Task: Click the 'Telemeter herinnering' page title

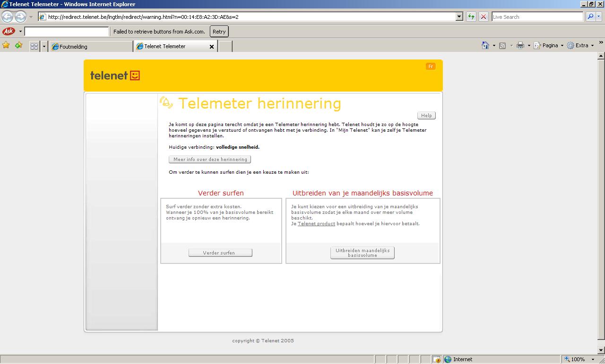Action: [259, 103]
